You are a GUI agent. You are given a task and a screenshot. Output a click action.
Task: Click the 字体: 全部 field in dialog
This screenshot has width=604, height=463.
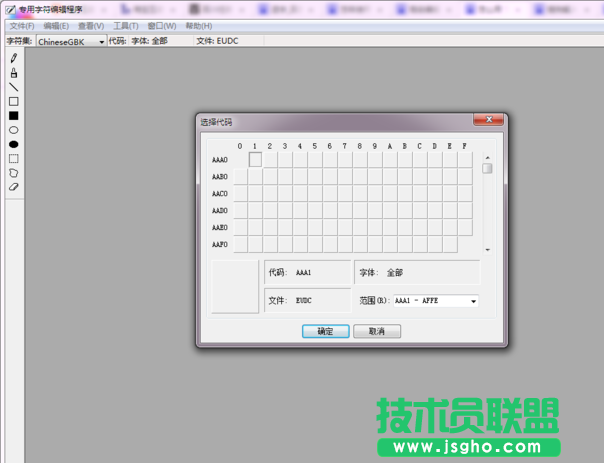[417, 272]
